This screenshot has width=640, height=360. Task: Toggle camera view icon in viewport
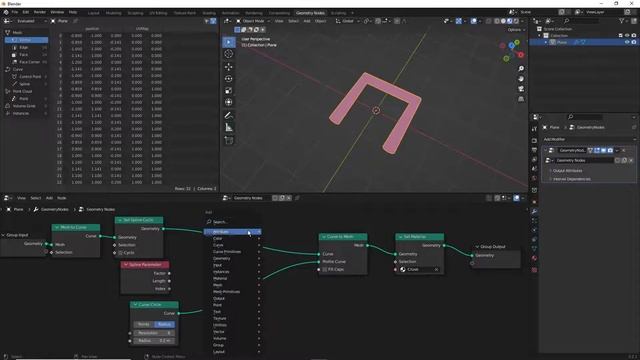pos(521,89)
